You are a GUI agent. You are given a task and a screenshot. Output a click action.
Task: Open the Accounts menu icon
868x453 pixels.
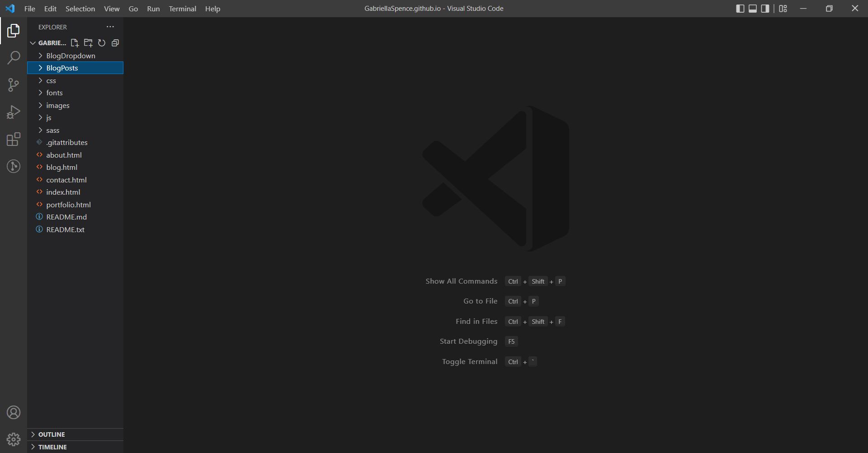point(14,412)
